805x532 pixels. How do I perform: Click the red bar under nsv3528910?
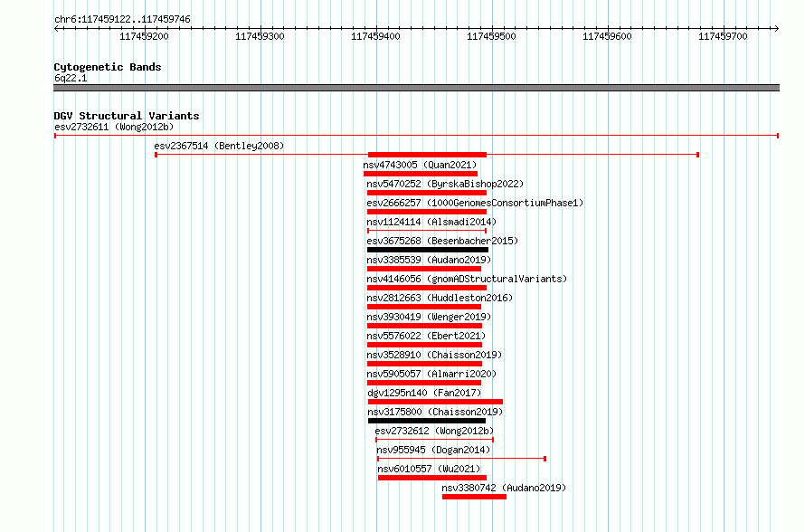(x=424, y=364)
